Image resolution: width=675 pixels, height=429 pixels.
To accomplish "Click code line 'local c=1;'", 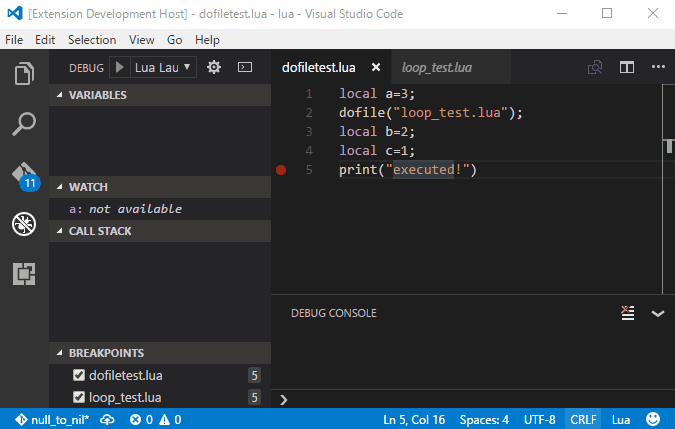I will [x=377, y=151].
